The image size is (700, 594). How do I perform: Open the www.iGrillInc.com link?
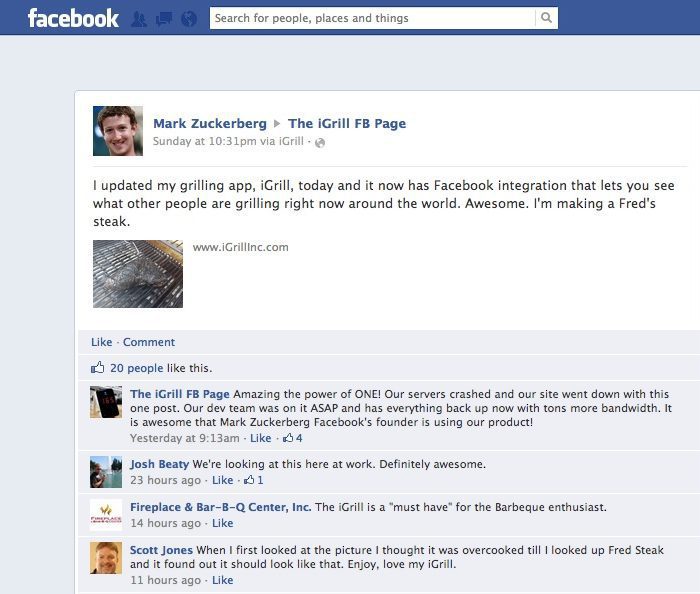240,247
